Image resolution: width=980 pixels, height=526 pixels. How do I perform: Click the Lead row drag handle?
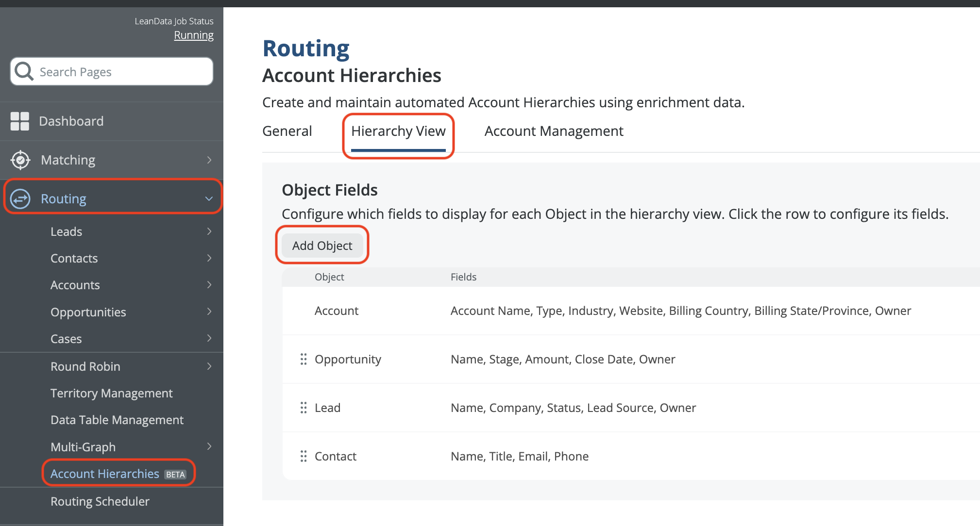[304, 408]
